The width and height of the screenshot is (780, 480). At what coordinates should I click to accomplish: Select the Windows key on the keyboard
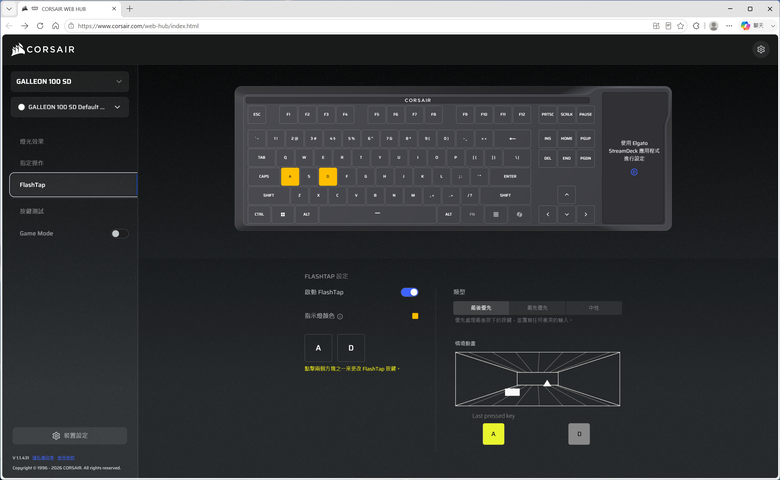click(283, 214)
